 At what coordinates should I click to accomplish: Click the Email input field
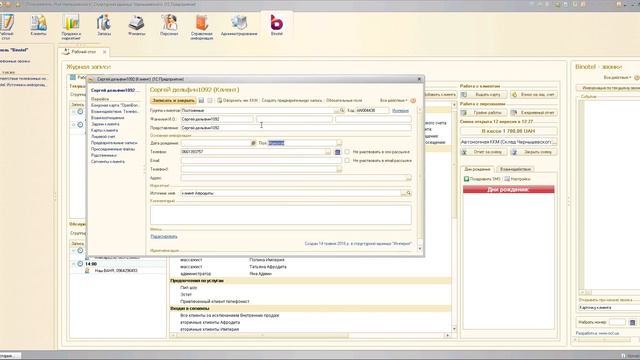coord(261,161)
